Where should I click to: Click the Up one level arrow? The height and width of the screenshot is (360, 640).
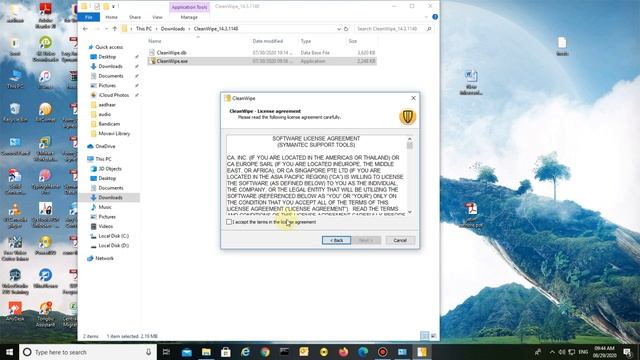(x=115, y=29)
